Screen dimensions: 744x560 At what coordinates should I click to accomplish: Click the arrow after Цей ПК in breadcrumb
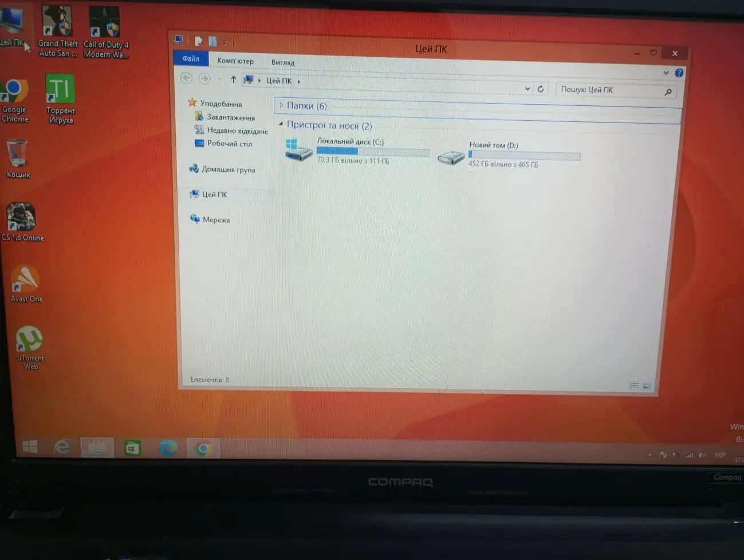point(299,81)
